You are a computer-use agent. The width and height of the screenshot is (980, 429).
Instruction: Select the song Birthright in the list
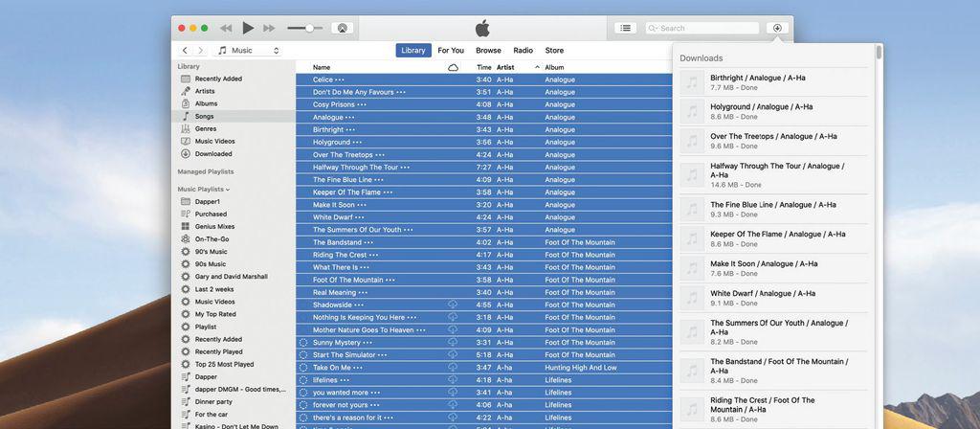coord(483,129)
